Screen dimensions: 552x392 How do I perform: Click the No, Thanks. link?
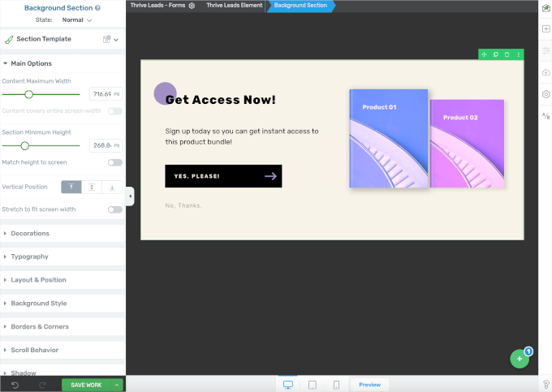[x=183, y=205]
